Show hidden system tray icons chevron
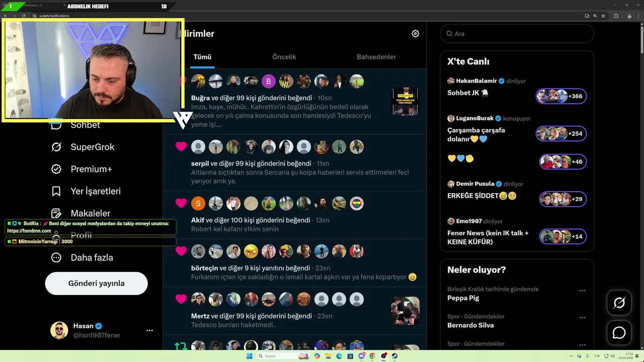Screen dimensions: 644x362 coord(570,356)
